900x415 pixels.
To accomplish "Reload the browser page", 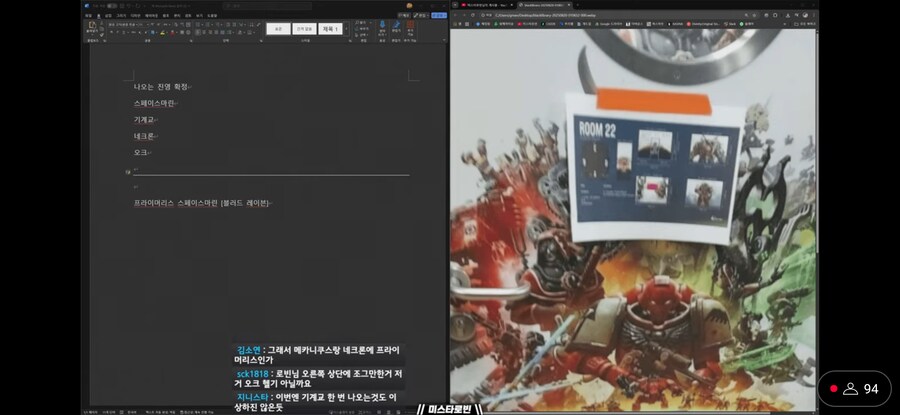I will 473,15.
